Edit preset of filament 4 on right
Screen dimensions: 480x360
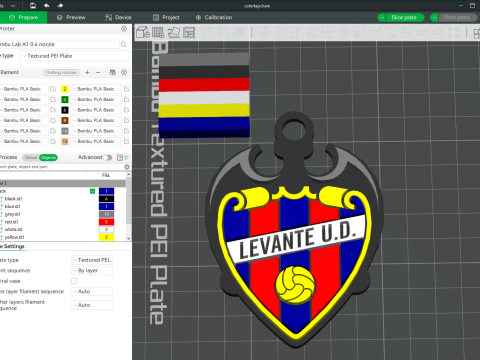[x=126, y=99]
